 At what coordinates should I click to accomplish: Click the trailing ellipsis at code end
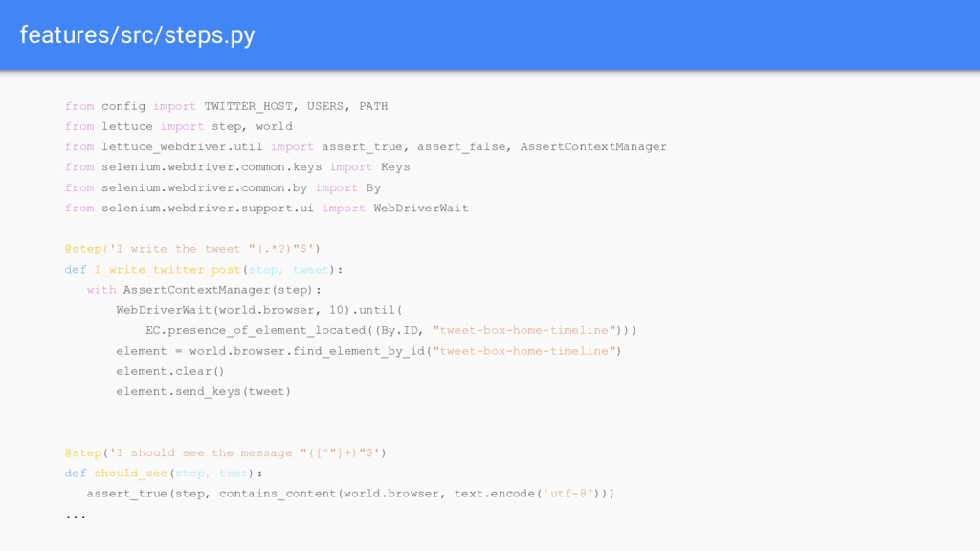(x=76, y=517)
